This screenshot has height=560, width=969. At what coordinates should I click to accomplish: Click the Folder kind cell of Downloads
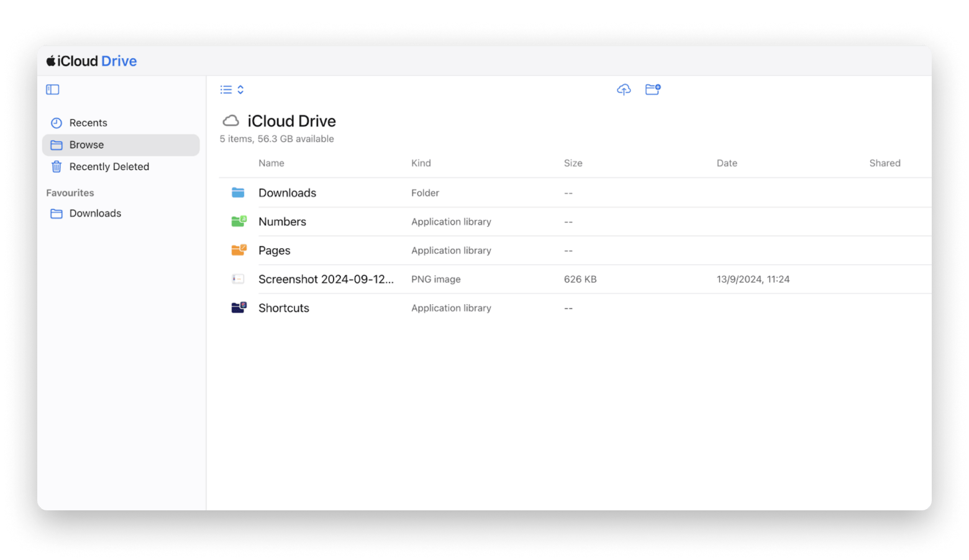pyautogui.click(x=425, y=193)
